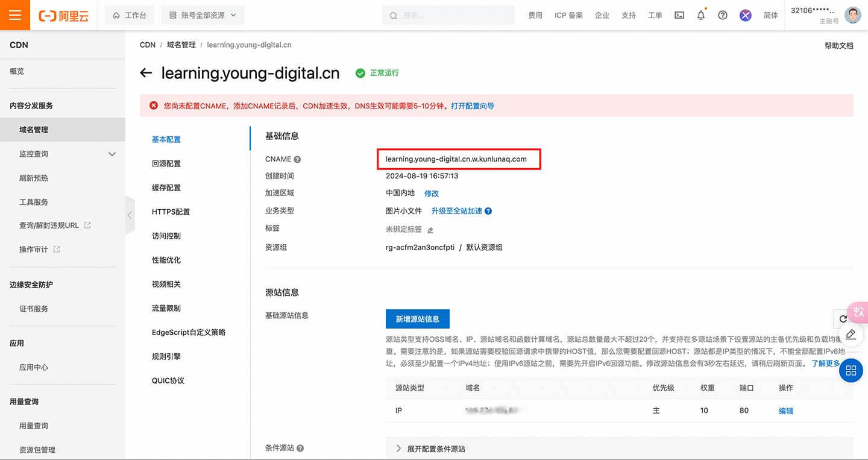Open 用量查询 sidebar item
868x460 pixels.
click(34, 426)
